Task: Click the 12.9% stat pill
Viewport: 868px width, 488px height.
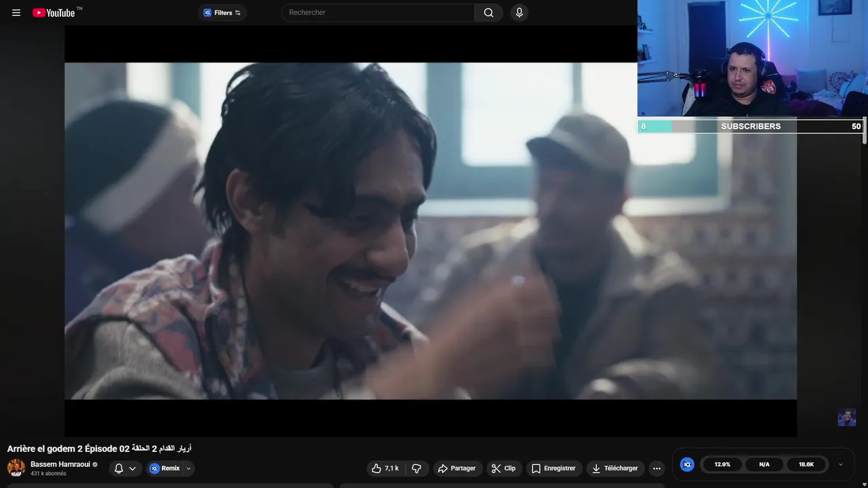Action: point(722,464)
